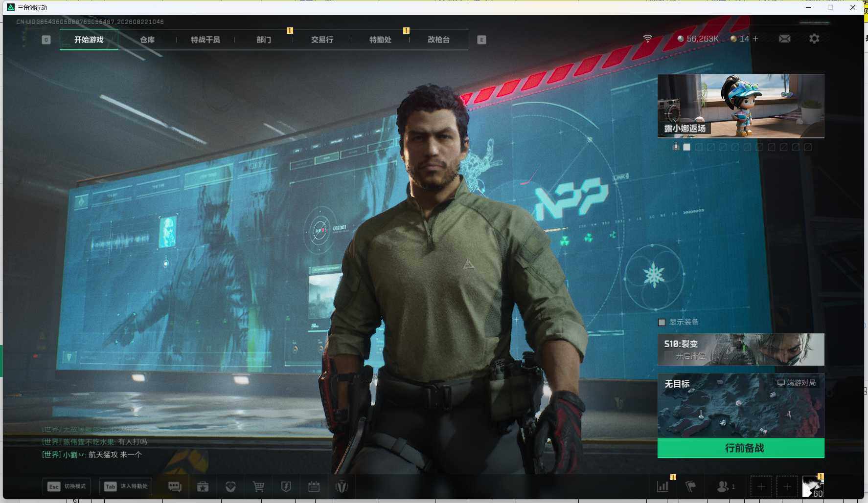The height and width of the screenshot is (503, 868).
Task: Select the first highlighted banner page indicator
Action: pos(687,147)
